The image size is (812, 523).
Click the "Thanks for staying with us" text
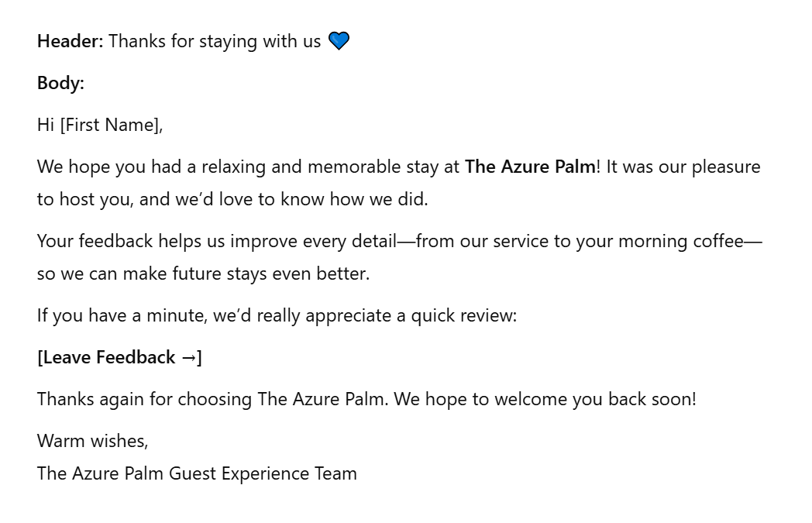215,41
